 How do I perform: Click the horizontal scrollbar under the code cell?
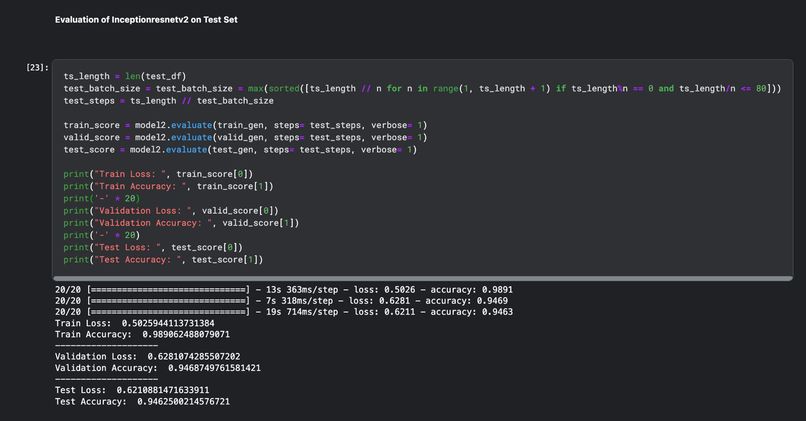click(x=423, y=279)
